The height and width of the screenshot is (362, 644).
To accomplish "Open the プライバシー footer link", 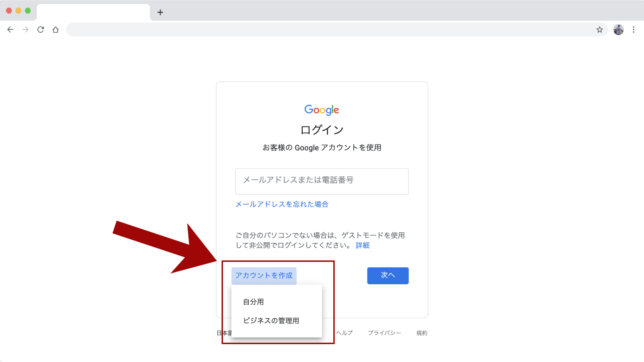I will tap(384, 333).
